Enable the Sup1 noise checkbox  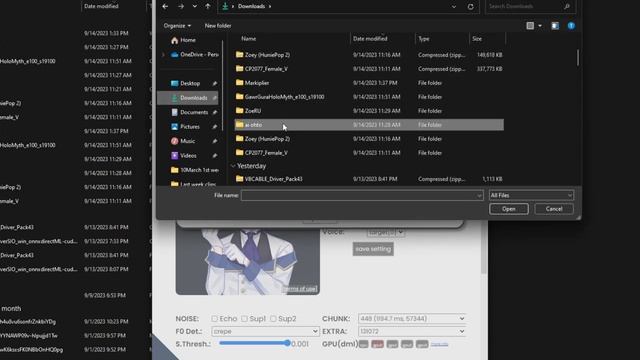[x=244, y=319]
